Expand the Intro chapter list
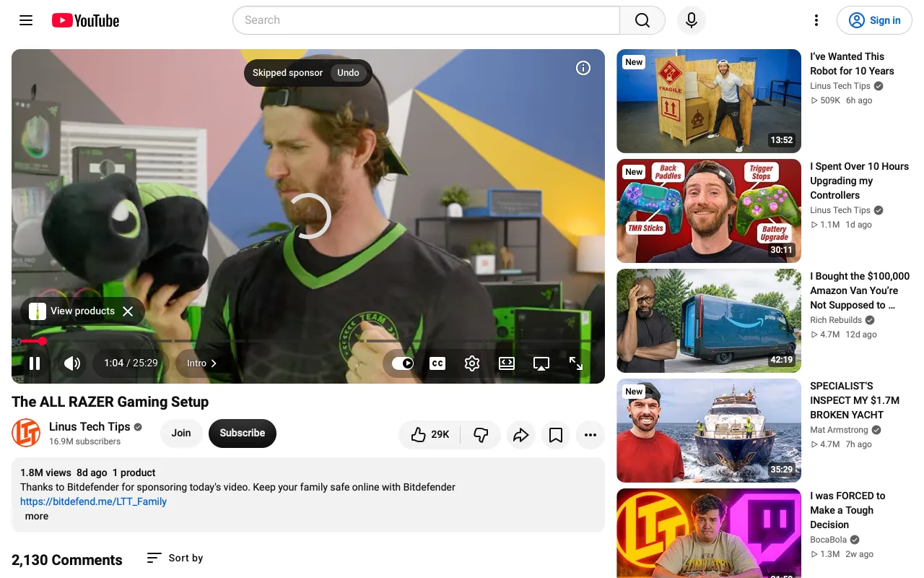Screen dimensions: 924x578 pos(201,363)
